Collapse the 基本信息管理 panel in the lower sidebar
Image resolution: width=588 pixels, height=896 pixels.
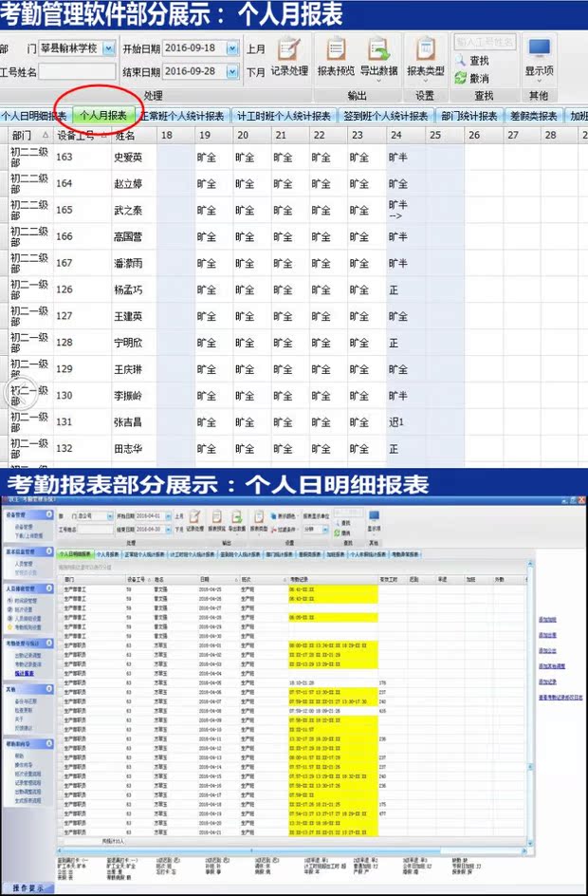tap(49, 552)
